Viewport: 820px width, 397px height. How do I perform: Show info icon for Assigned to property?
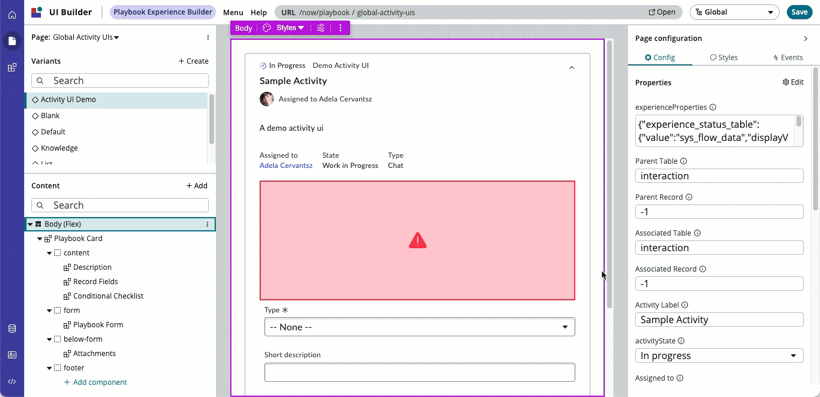point(680,378)
